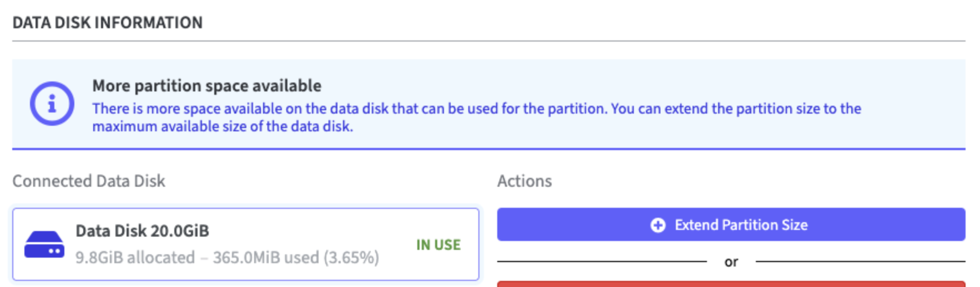Screen dimensions: 980x287
Task: Click the red button below the divider
Action: [x=731, y=284]
